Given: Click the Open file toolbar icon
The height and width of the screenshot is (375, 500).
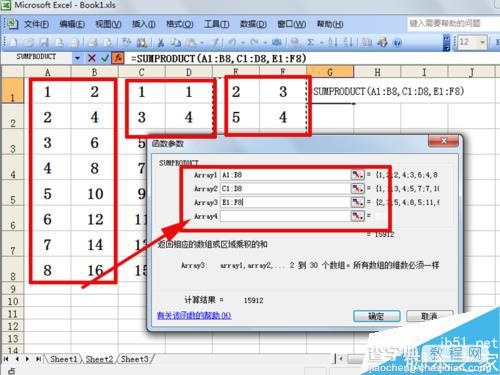Looking at the screenshot, I should [28, 42].
